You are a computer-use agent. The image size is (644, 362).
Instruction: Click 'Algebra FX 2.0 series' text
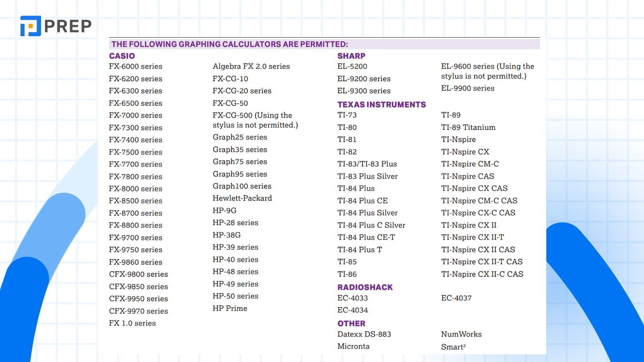251,66
